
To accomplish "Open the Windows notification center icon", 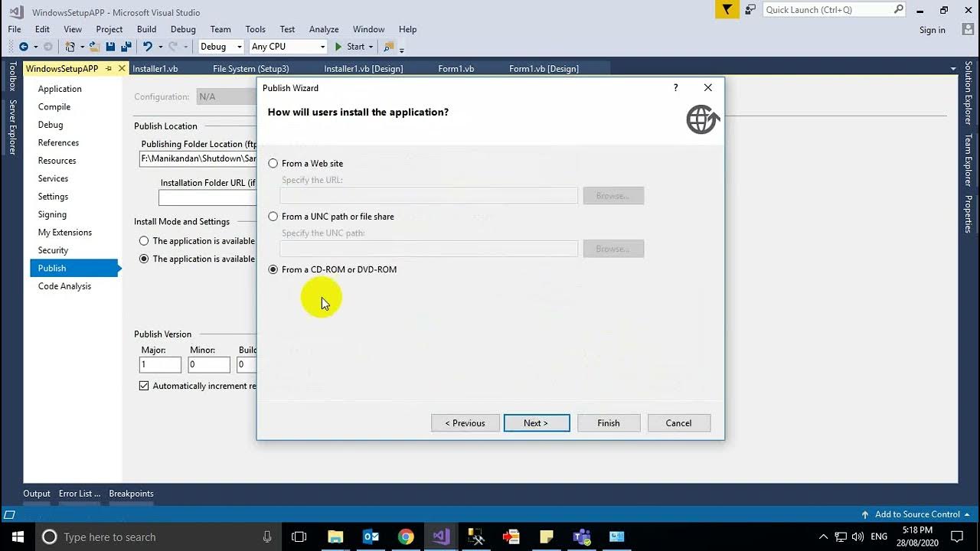I will coord(957,536).
